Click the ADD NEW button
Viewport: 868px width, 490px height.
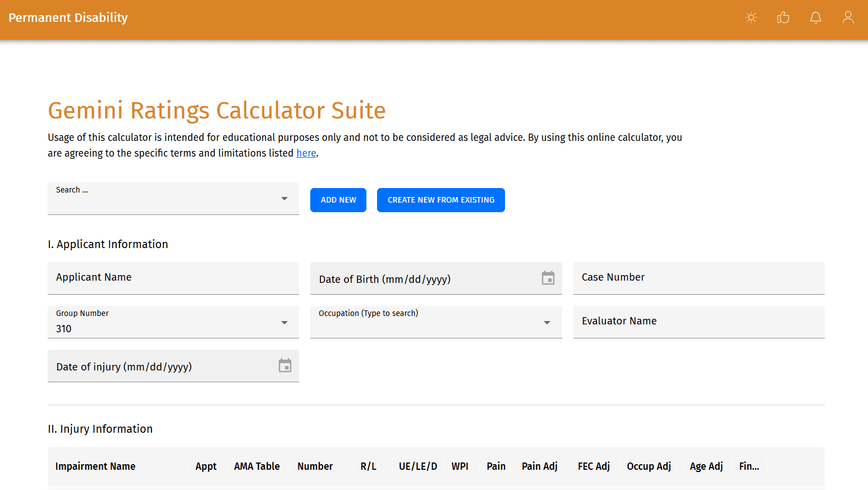(338, 200)
